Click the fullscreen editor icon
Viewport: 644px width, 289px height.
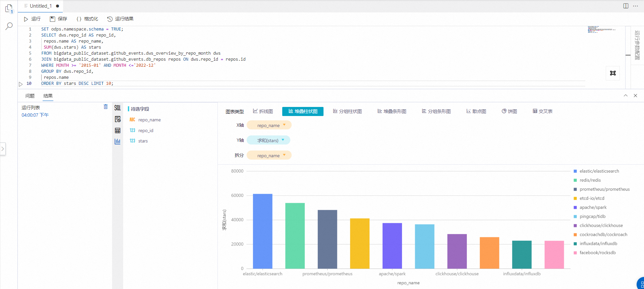613,73
